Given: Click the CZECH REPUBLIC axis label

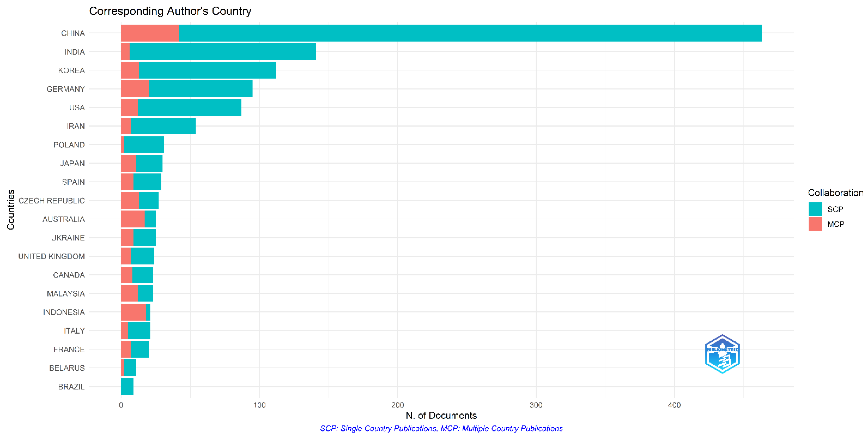Looking at the screenshot, I should point(52,201).
